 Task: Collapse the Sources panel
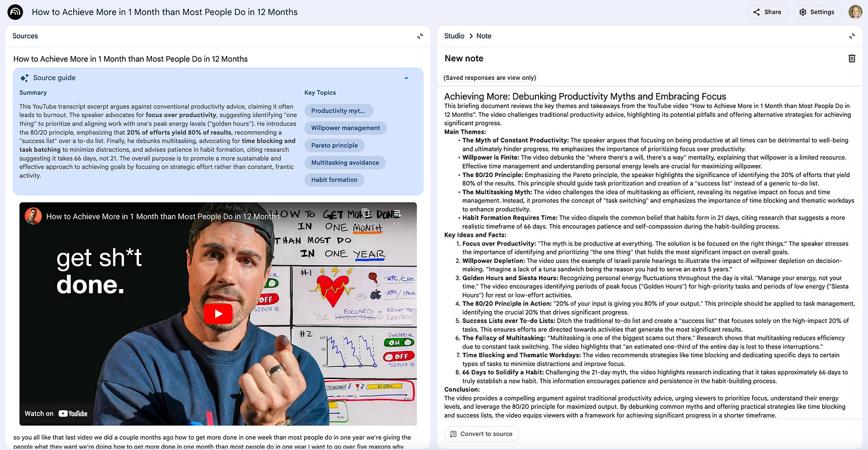(420, 36)
